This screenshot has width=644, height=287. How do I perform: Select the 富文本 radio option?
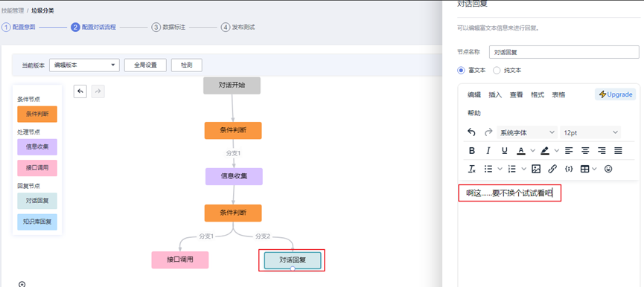point(461,70)
